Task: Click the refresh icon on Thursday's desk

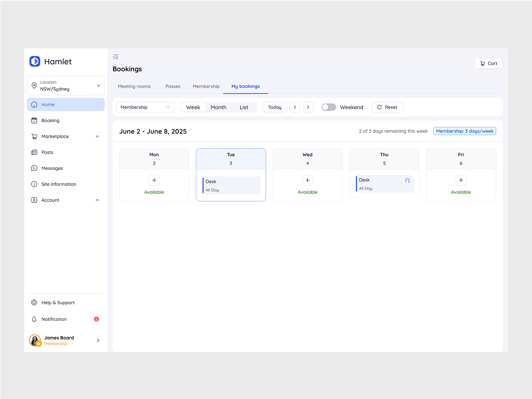Action: click(x=407, y=180)
